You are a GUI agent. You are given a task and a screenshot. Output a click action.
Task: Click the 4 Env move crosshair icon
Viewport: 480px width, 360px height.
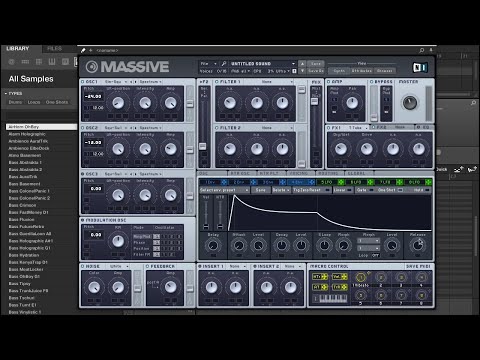pos(312,182)
